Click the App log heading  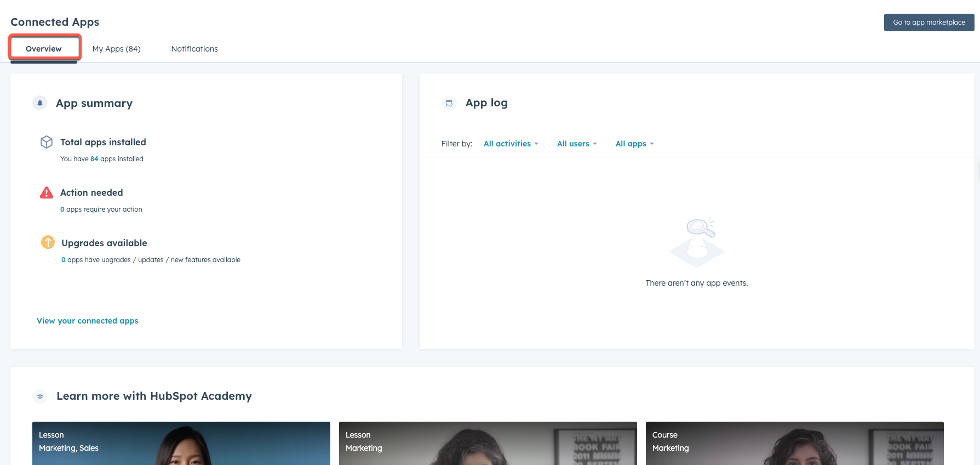486,103
